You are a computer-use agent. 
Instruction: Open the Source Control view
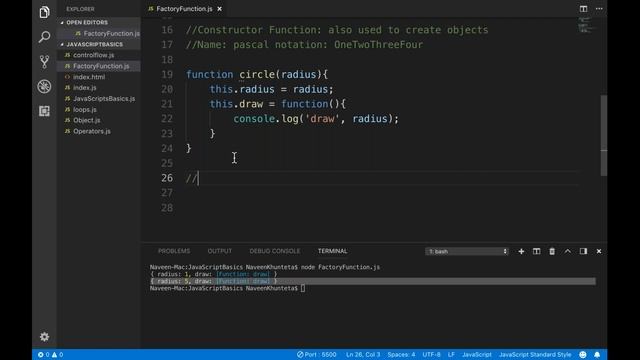(44, 62)
